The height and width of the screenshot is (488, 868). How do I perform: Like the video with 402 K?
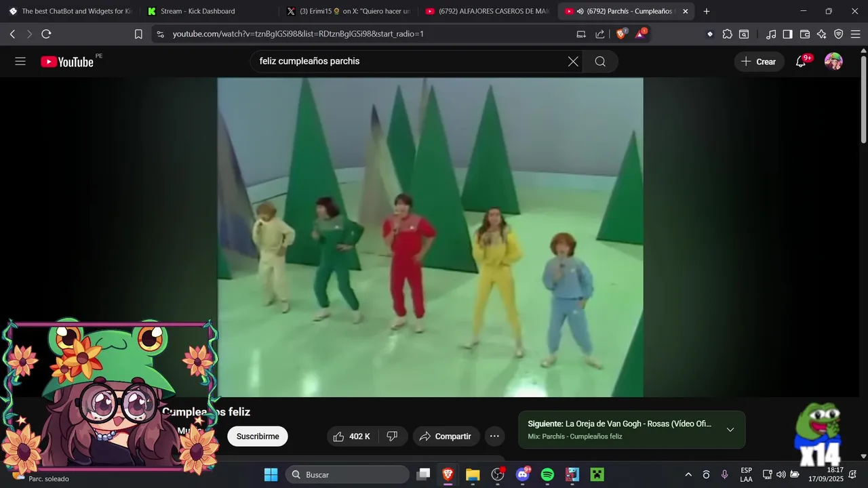click(x=351, y=436)
